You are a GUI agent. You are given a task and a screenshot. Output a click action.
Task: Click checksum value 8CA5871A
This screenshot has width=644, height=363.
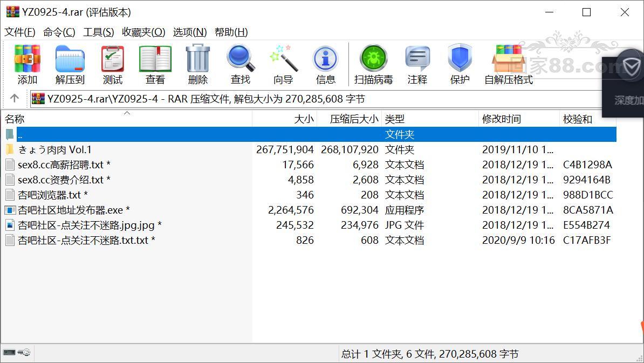[x=588, y=210]
